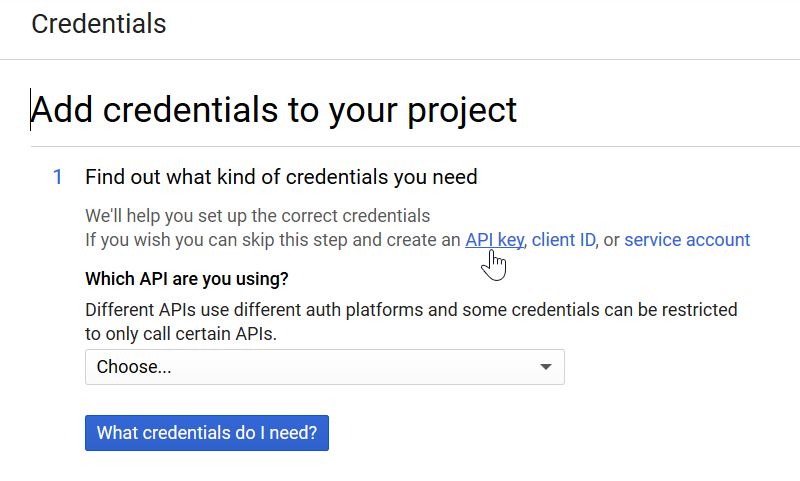Click the dropdown arrow in the API selector

pyautogui.click(x=546, y=367)
